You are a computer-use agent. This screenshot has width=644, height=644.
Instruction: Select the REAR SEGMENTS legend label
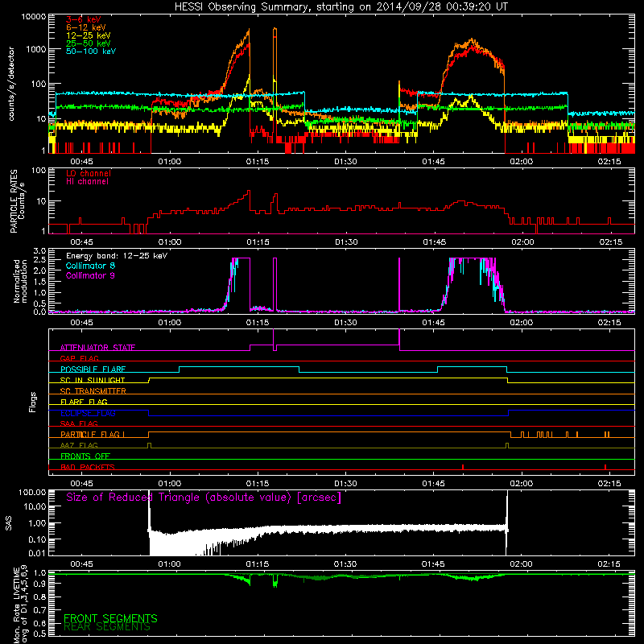(x=107, y=627)
